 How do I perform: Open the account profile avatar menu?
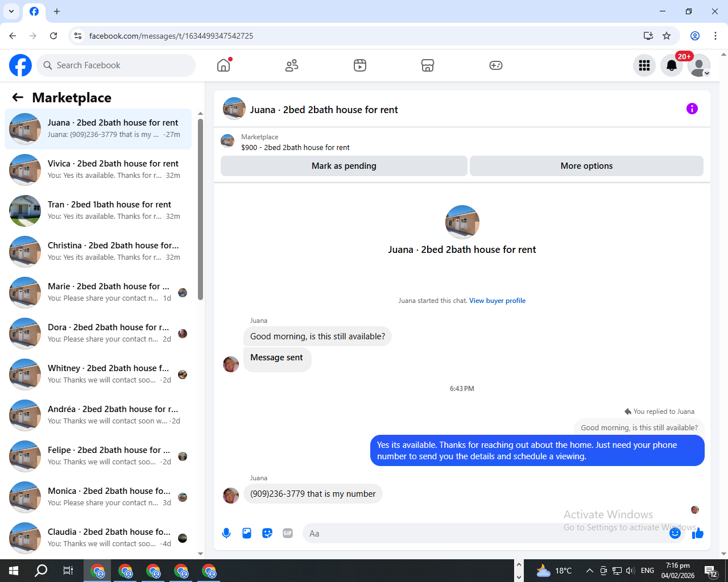pyautogui.click(x=699, y=65)
